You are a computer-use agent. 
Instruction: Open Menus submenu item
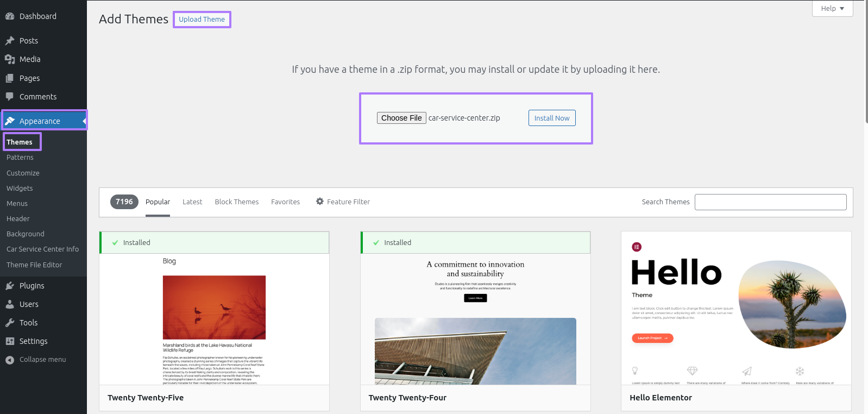click(17, 204)
